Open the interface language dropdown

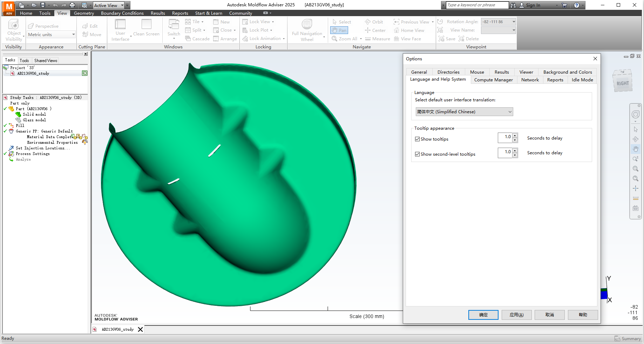click(464, 112)
